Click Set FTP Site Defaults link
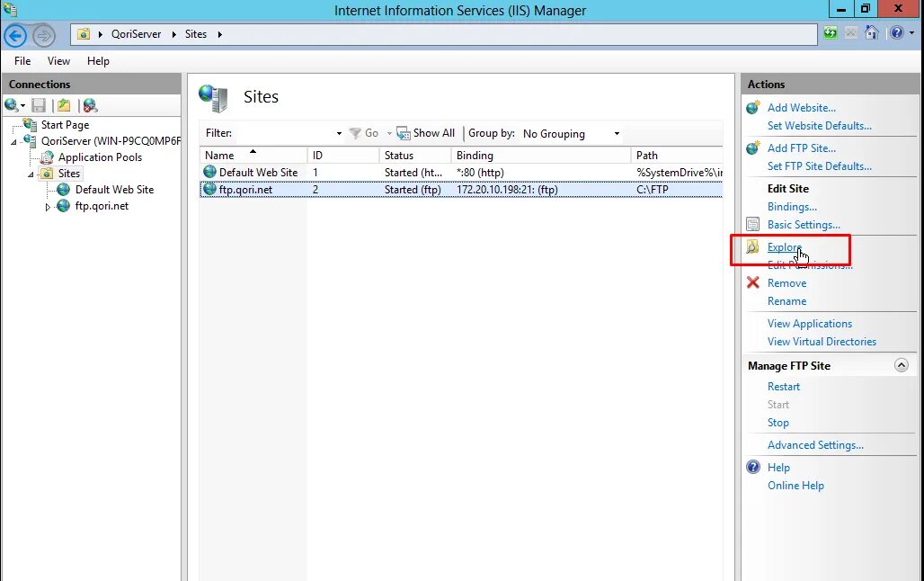 [x=819, y=166]
